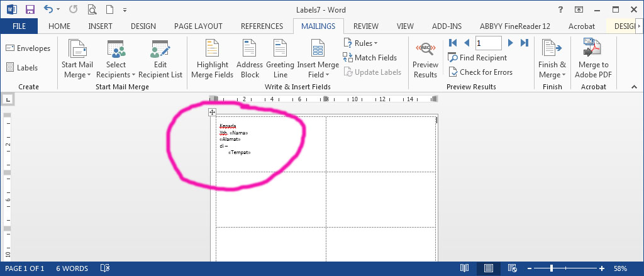644x276 pixels.
Task: Switch to Web Layout view
Action: point(512,268)
